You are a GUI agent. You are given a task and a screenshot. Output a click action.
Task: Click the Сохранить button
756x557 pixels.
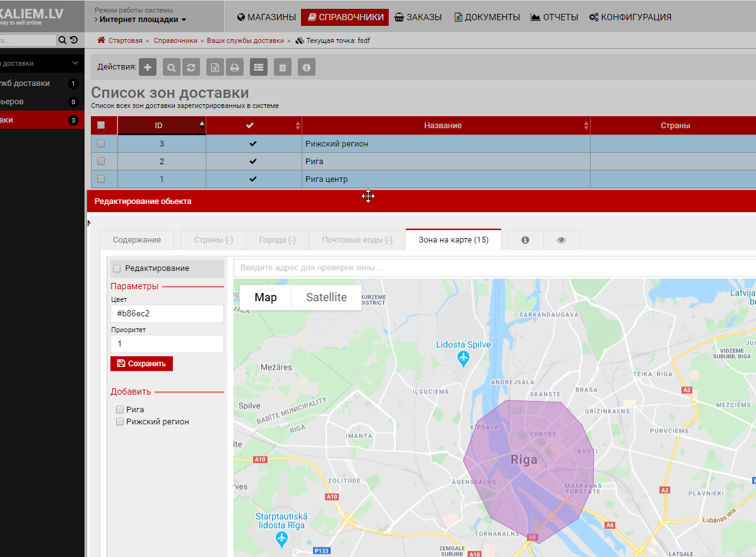(141, 364)
